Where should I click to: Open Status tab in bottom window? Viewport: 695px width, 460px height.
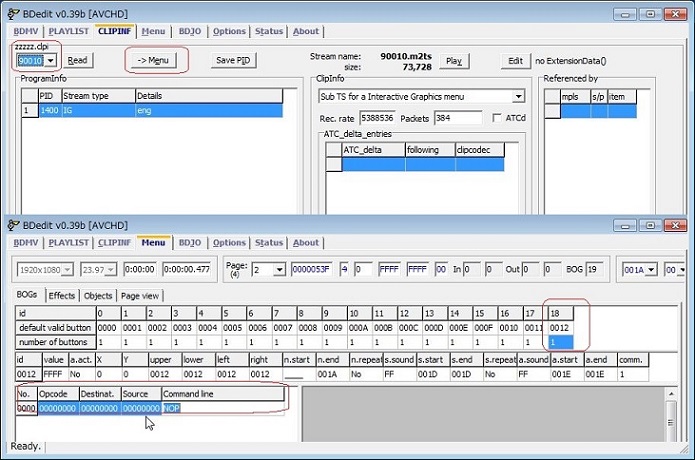(x=269, y=243)
